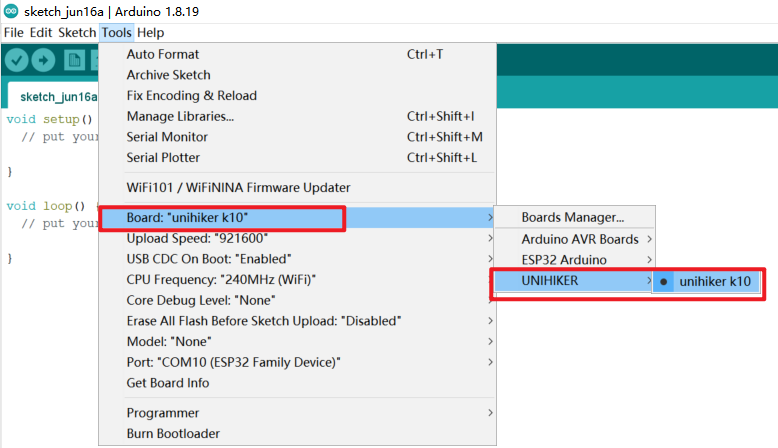Click the "void loop()" line in the editor
Image resolution: width=778 pixels, height=448 pixels.
pyautogui.click(x=46, y=206)
